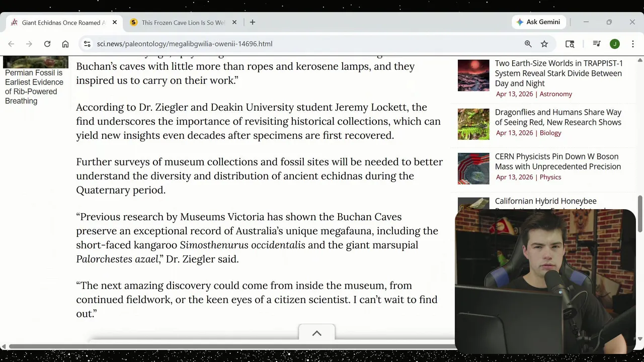Open the profile avatar J
The image size is (644, 362).
[x=615, y=44]
